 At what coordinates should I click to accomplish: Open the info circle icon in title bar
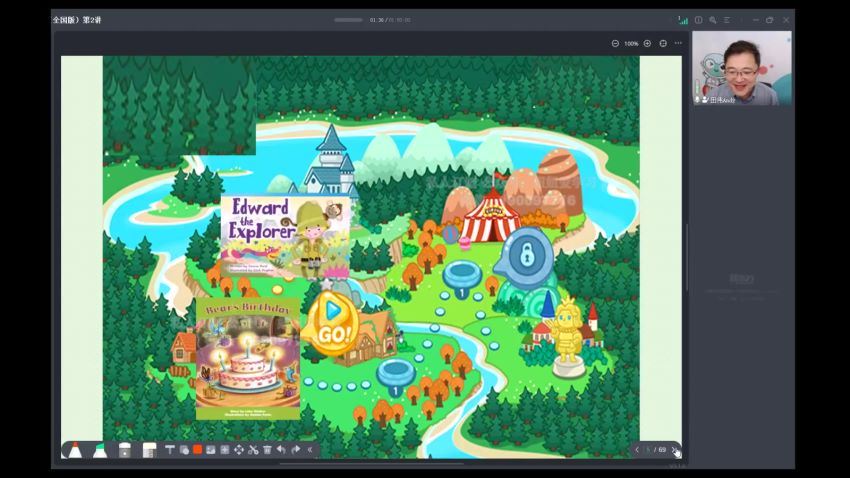pos(699,20)
